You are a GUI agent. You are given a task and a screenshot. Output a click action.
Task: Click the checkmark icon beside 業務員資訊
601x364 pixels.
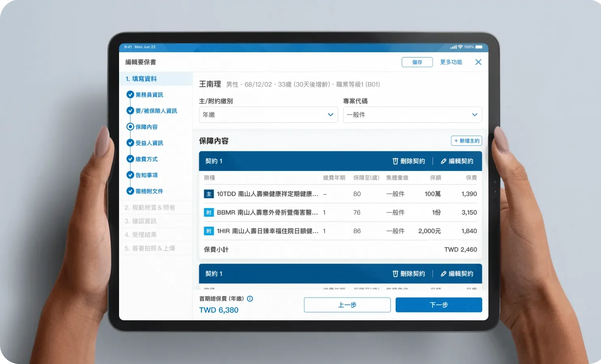point(130,95)
